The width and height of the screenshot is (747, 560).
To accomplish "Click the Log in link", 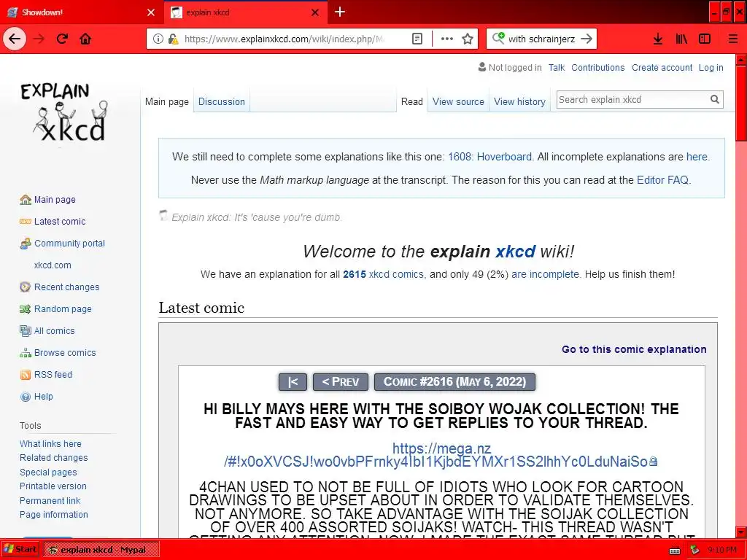I will tap(711, 68).
